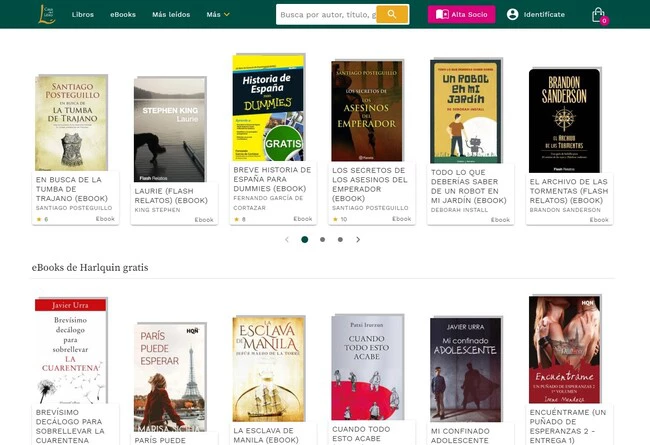650x445 pixels.
Task: Go to next carousel page arrow
Action: pos(358,239)
